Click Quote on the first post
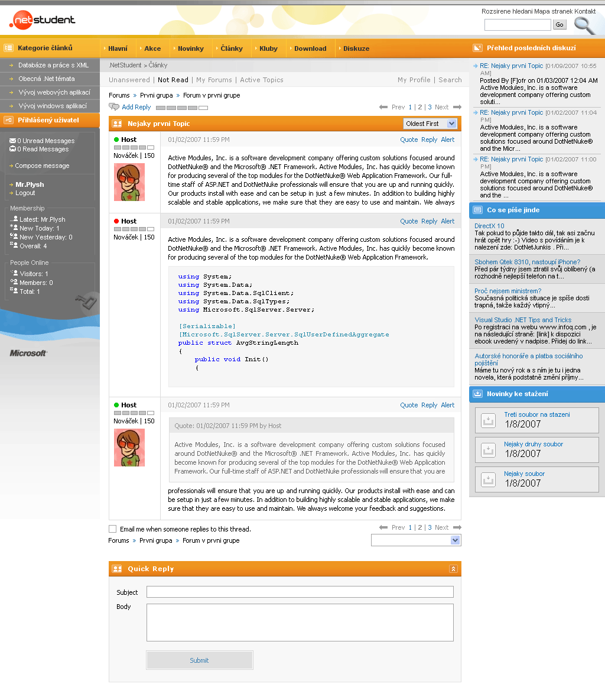The image size is (605, 700). 409,140
